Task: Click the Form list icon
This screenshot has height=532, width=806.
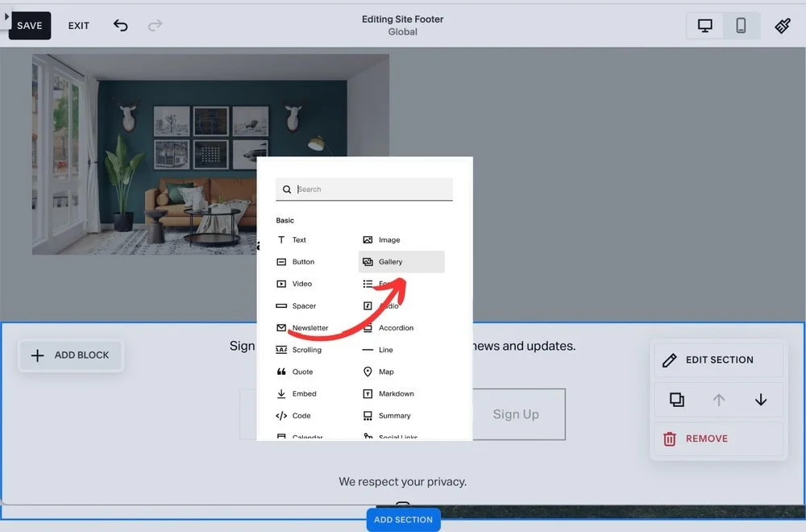Action: tap(368, 284)
